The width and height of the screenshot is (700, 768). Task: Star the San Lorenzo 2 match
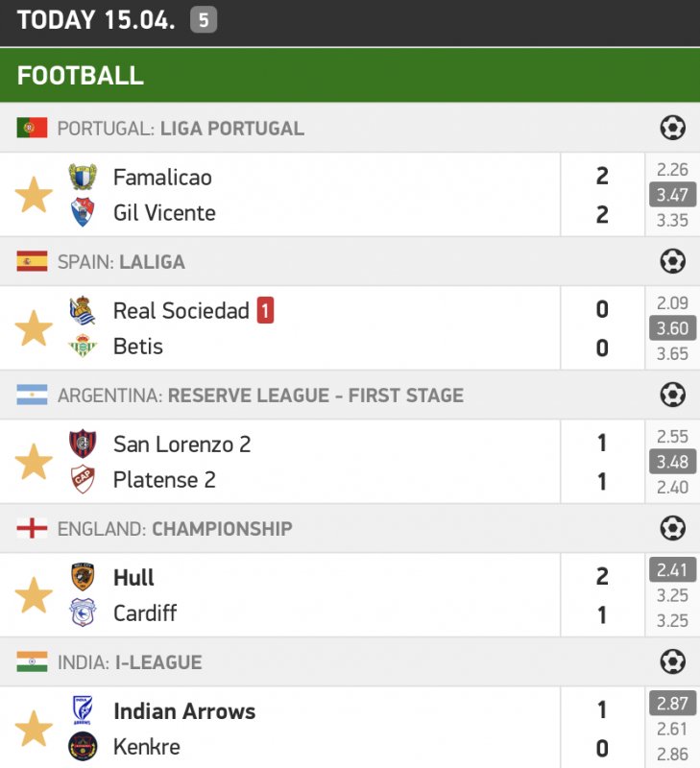point(34,462)
